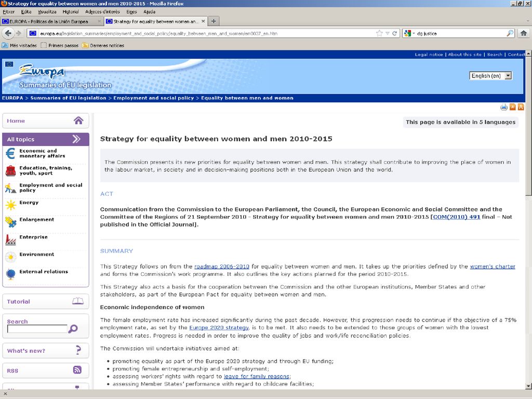
Task: Open the Adreces d'interès menu
Action: [x=102, y=11]
